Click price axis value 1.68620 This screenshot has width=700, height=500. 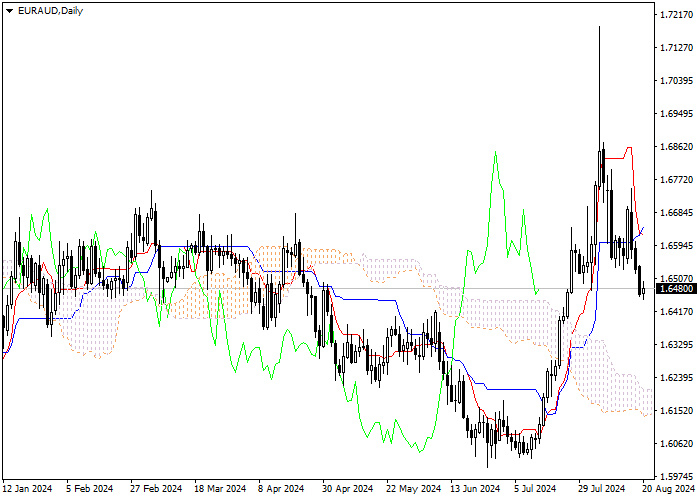point(677,147)
